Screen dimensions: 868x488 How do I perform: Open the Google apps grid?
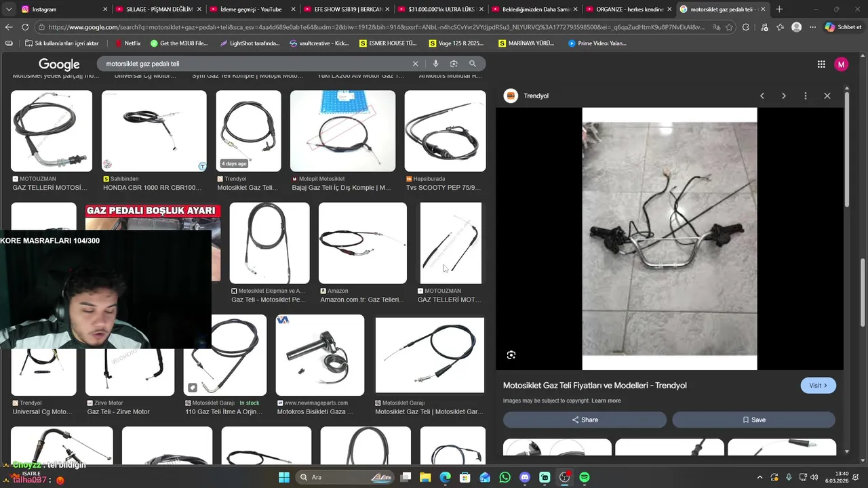821,64
